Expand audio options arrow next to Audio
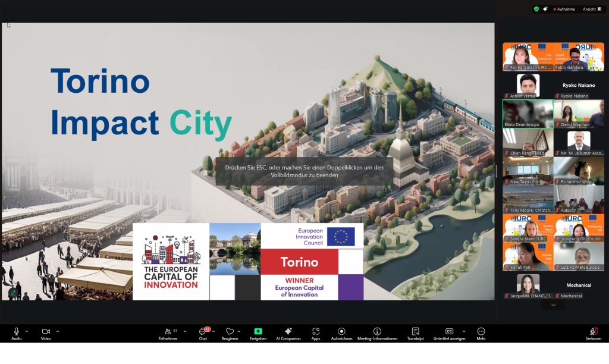 pos(27,331)
